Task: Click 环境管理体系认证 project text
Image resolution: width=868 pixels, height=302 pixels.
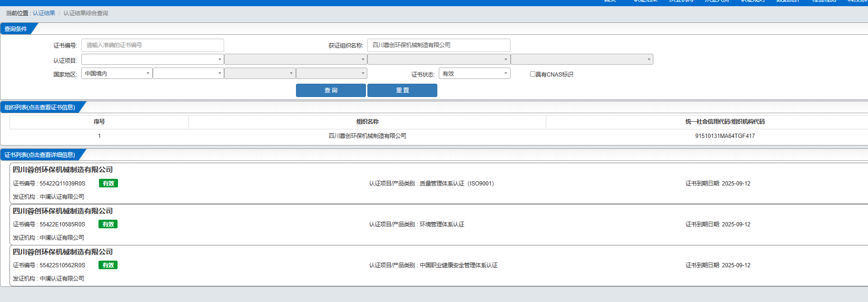Action: pos(442,224)
